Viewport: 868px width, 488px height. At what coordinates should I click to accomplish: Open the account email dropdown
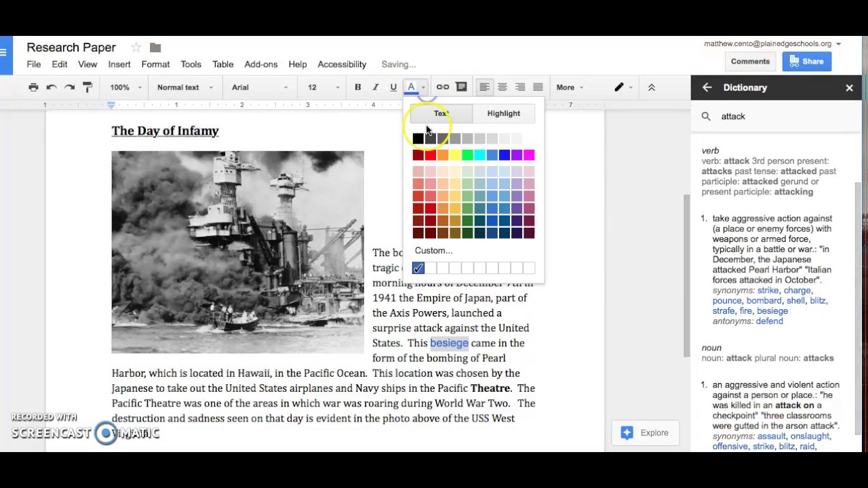772,44
